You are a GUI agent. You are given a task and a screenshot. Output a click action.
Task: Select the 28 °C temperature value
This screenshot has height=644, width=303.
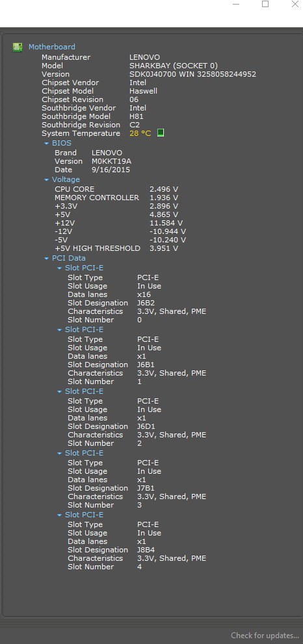(x=140, y=133)
